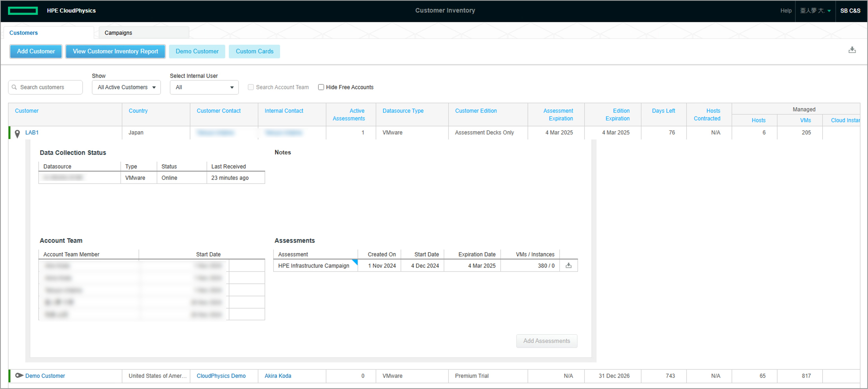
Task: Open Custom Cards
Action: 254,51
